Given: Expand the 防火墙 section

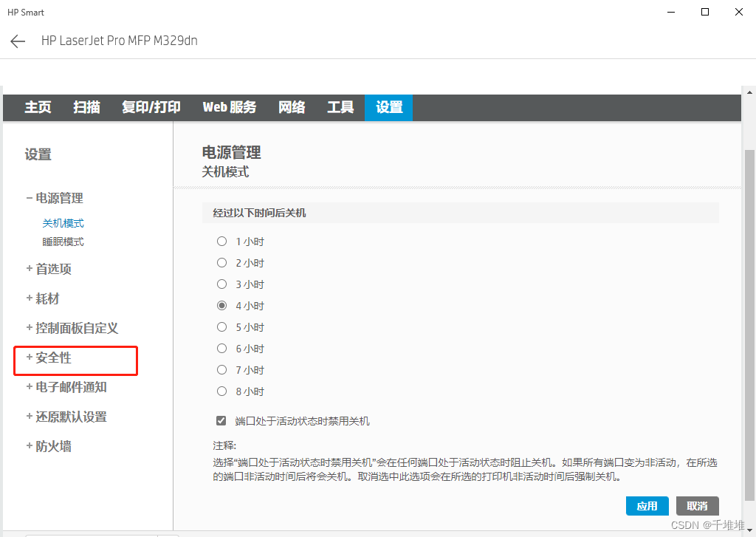Looking at the screenshot, I should 49,446.
